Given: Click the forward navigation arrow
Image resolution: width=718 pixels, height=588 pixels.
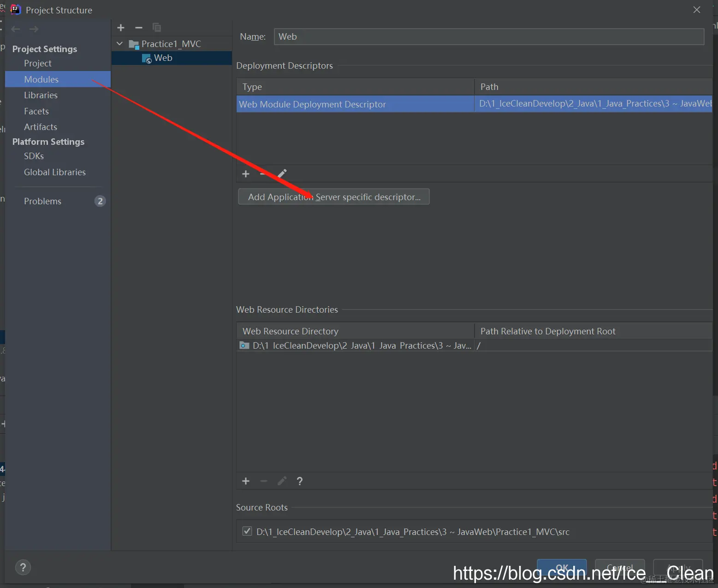Looking at the screenshot, I should [34, 29].
